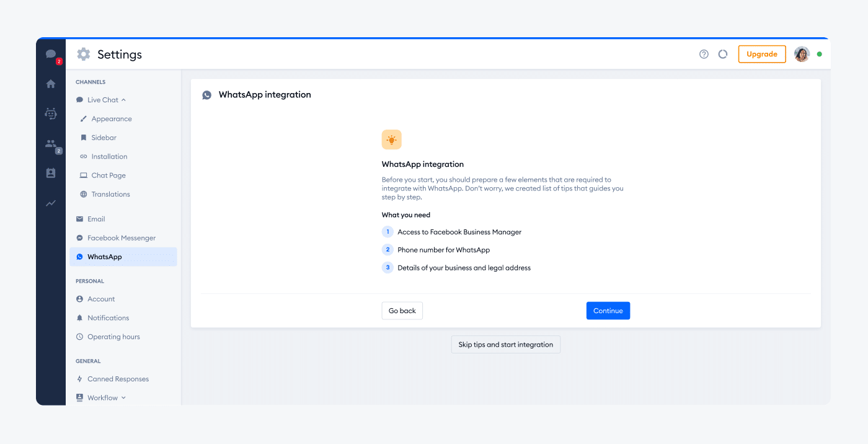
Task: Open Account settings
Action: tap(101, 299)
